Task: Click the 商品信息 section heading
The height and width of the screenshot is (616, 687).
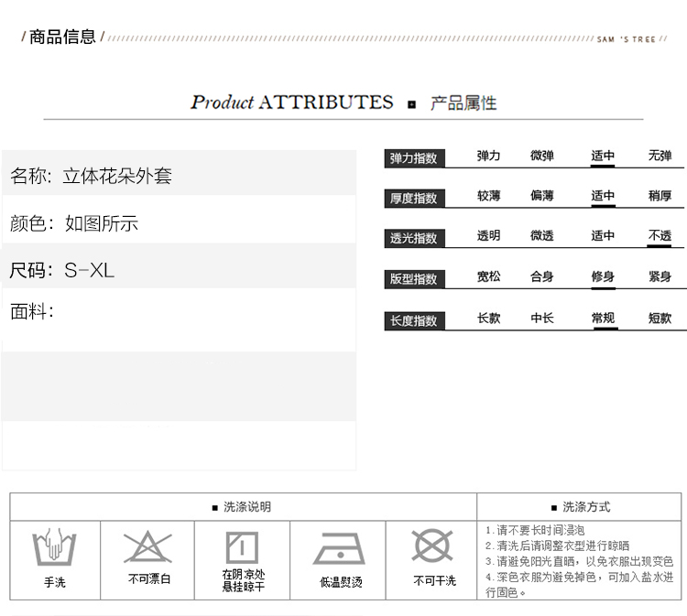Action: pos(62,38)
